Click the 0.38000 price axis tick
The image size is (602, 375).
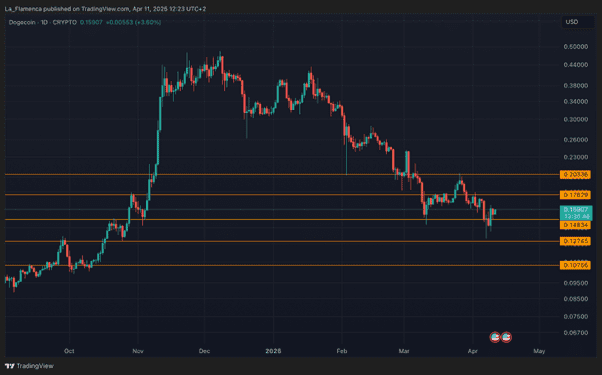pyautogui.click(x=576, y=86)
